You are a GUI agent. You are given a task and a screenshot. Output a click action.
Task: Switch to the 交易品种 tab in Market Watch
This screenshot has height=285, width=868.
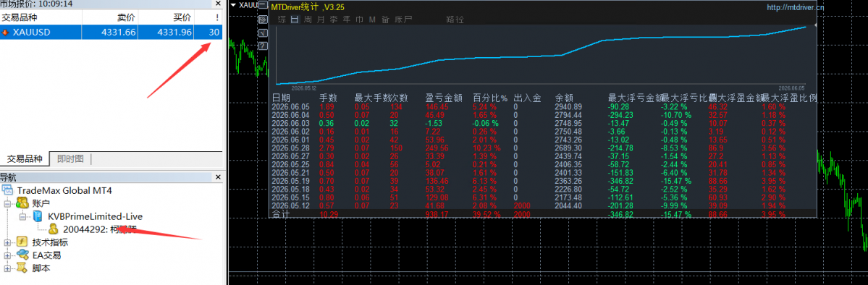(x=25, y=159)
